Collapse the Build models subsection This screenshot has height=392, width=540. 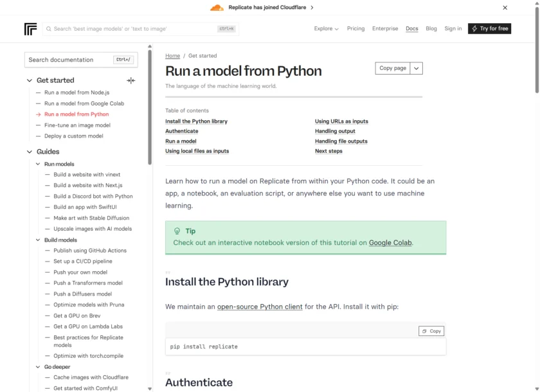coord(37,240)
